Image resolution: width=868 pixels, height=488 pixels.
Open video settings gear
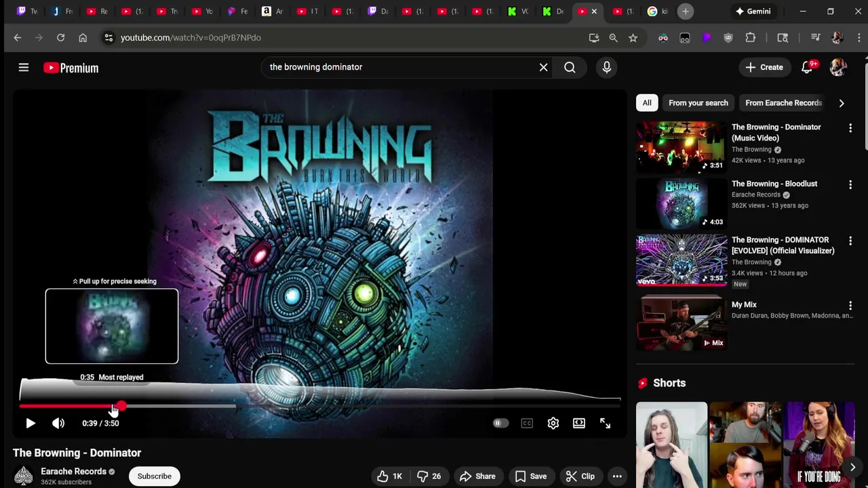click(553, 423)
